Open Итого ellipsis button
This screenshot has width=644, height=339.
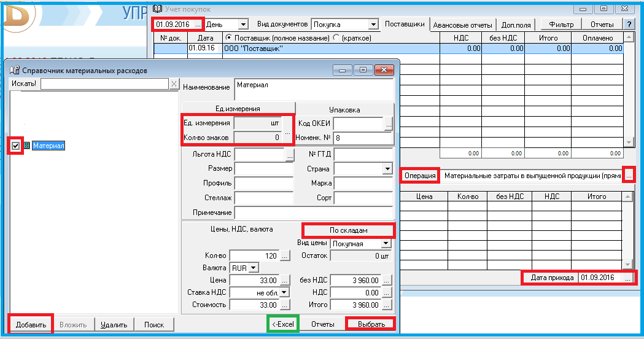click(387, 305)
